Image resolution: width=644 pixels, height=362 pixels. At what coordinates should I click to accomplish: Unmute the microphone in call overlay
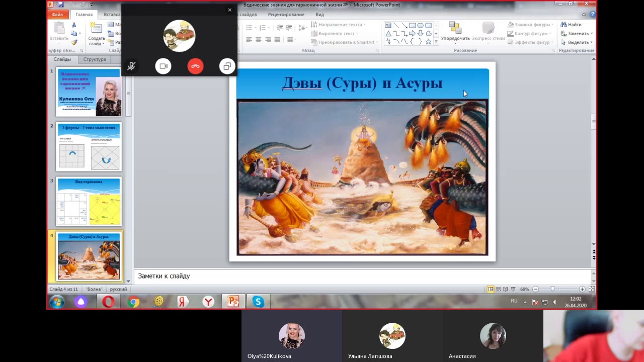pos(131,66)
